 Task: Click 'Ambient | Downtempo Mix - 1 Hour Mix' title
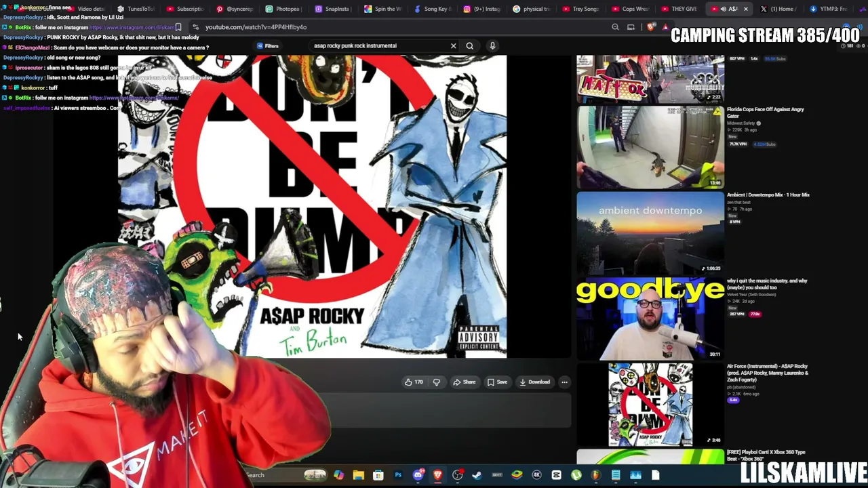click(768, 195)
